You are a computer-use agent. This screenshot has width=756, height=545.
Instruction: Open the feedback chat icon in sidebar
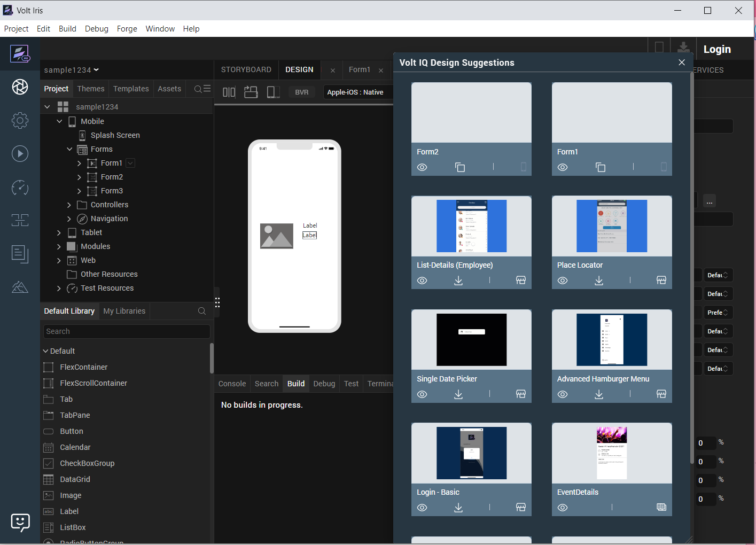[x=20, y=521]
